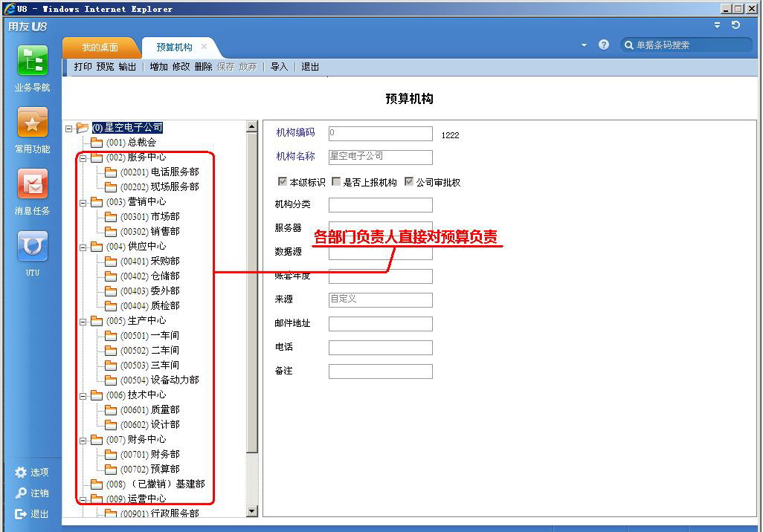This screenshot has width=763, height=532.
Task: Switch to the 我的桌面 tab
Action: (100, 48)
